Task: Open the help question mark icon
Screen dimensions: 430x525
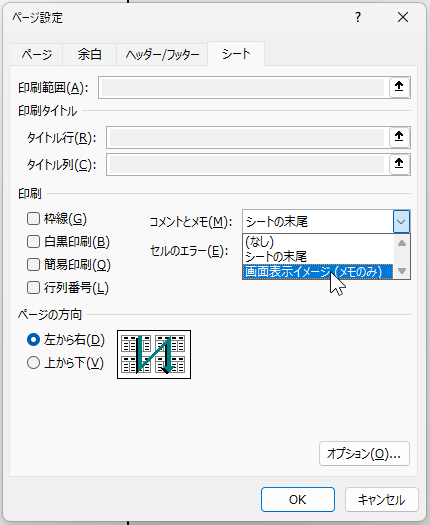Action: pos(358,17)
